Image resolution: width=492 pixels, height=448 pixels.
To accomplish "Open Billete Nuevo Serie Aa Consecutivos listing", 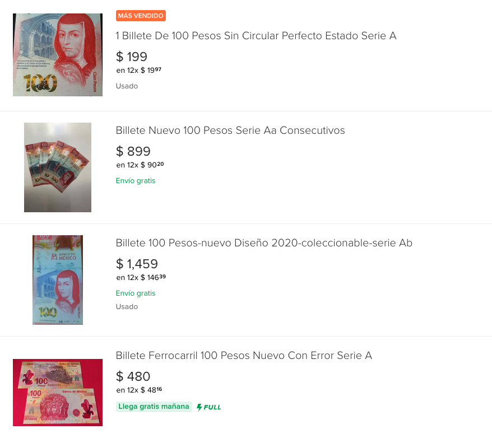I will point(230,130).
